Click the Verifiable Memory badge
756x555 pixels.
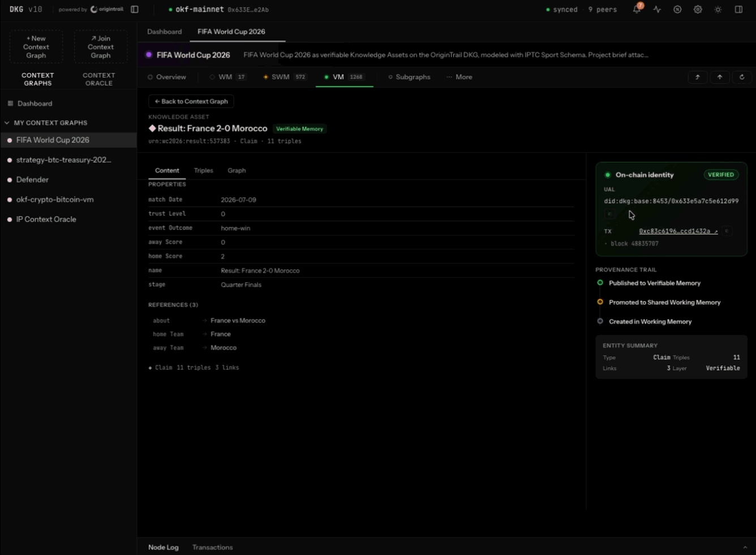click(300, 129)
